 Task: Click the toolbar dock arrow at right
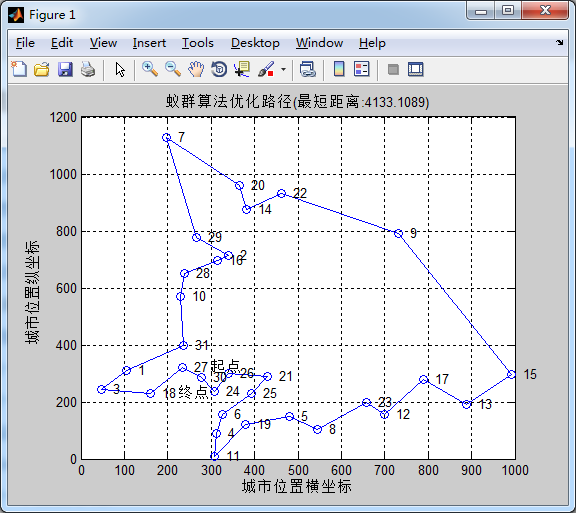(559, 43)
